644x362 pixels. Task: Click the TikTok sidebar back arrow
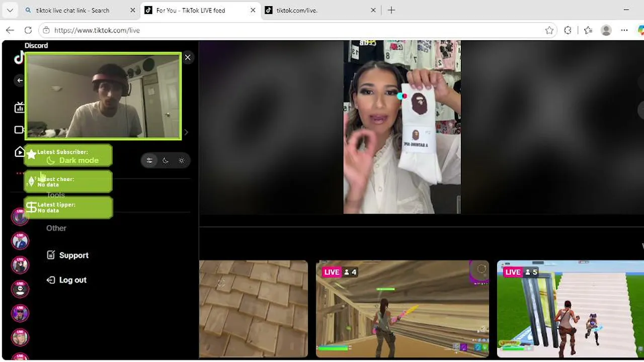pyautogui.click(x=20, y=80)
